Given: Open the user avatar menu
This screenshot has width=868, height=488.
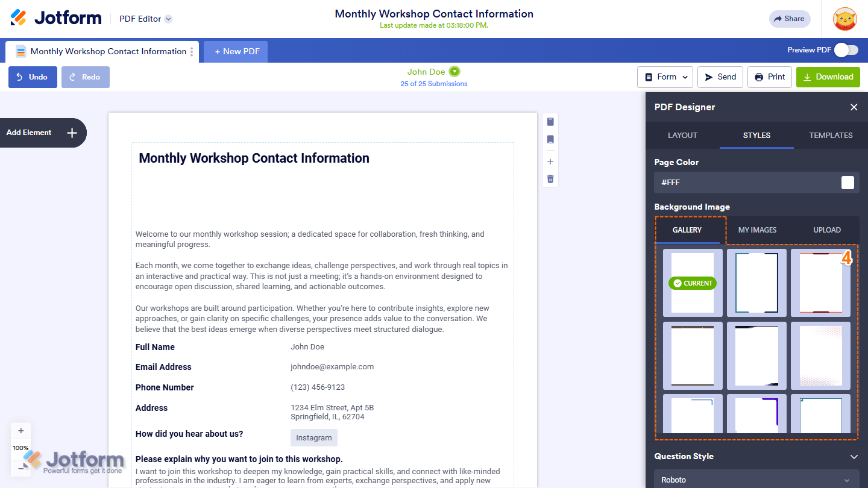Looking at the screenshot, I should click(845, 19).
